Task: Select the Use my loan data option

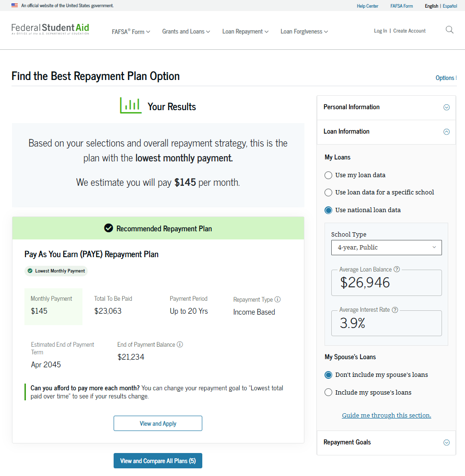Action: [x=328, y=175]
